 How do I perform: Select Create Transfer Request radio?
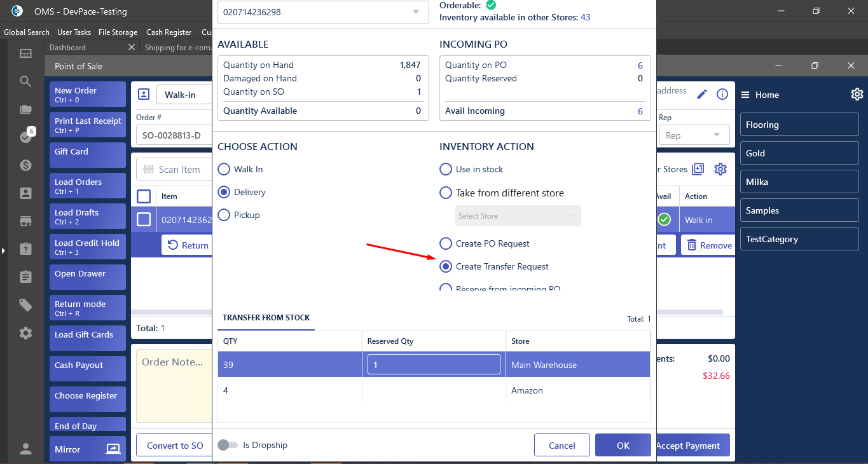click(446, 266)
